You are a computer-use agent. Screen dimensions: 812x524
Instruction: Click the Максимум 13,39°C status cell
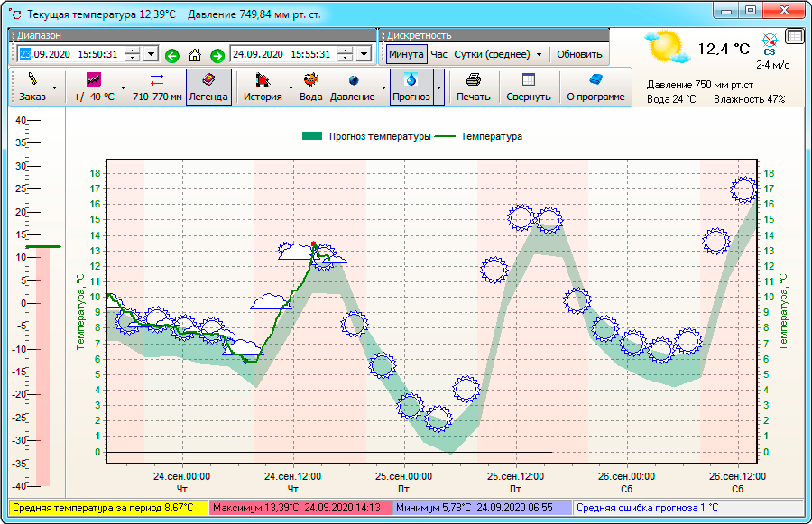(300, 508)
